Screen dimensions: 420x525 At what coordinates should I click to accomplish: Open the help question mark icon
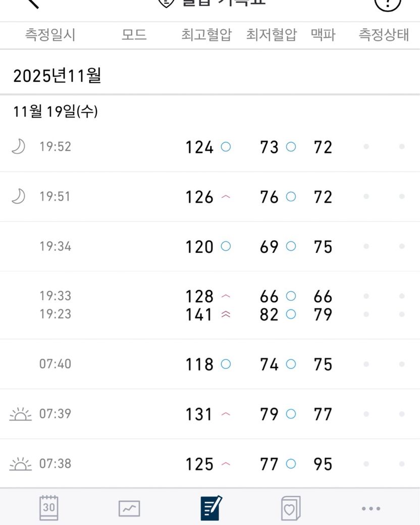pyautogui.click(x=388, y=4)
